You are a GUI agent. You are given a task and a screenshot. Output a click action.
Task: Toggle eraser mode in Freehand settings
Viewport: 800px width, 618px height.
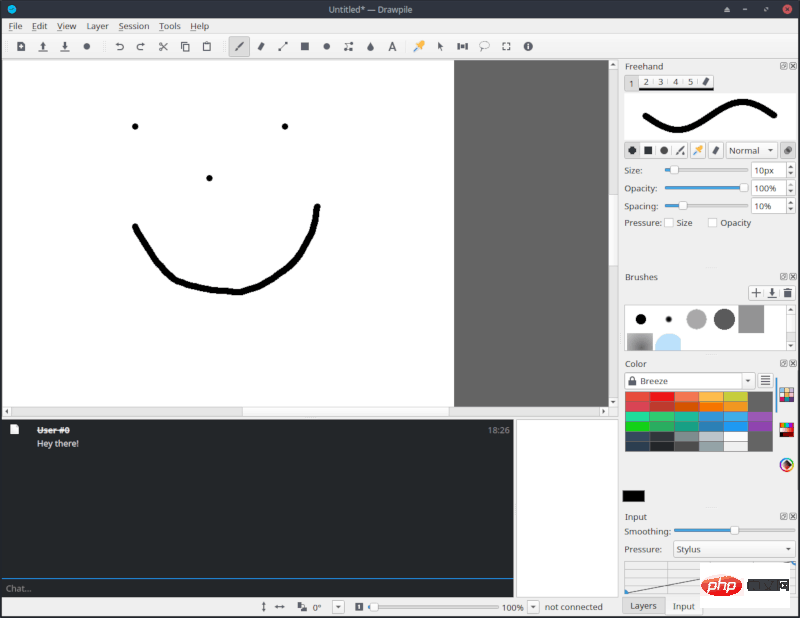tap(715, 151)
